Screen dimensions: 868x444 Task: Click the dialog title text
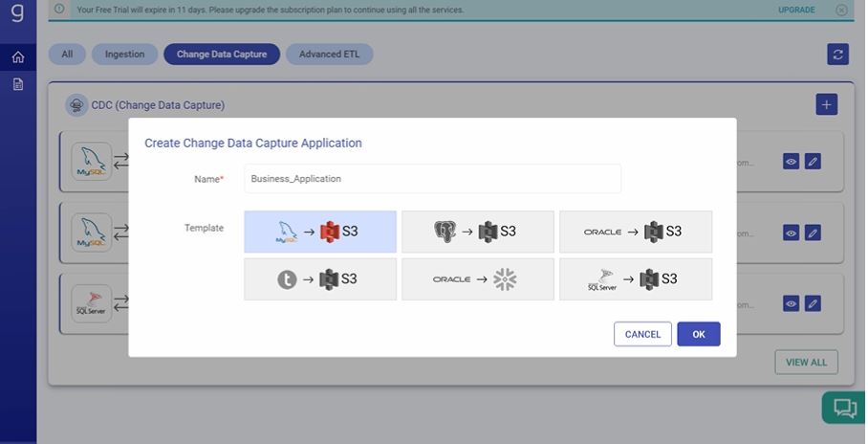pos(253,143)
